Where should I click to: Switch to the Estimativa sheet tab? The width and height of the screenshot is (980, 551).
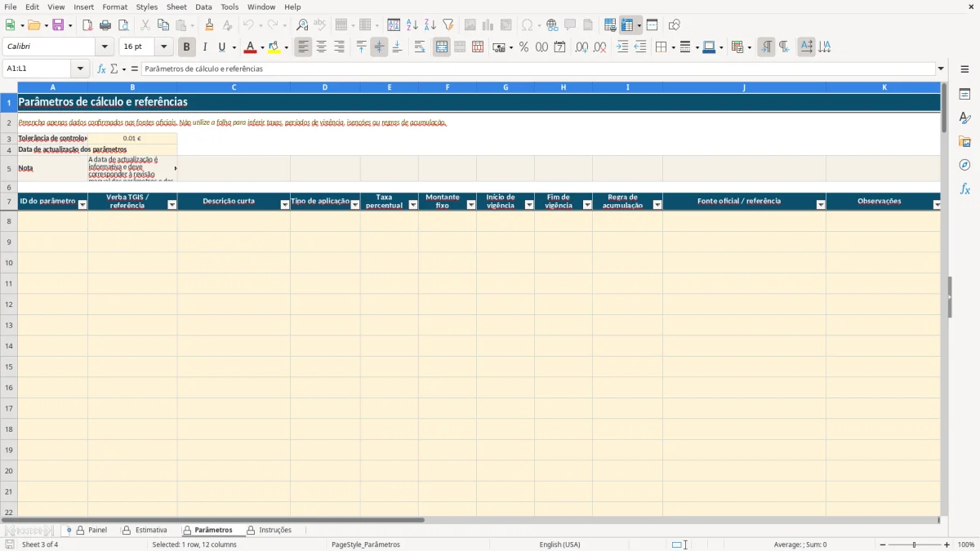(145, 530)
